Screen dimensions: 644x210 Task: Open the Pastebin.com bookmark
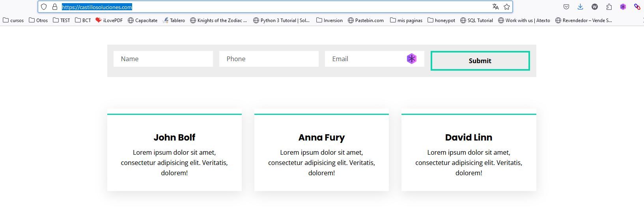pyautogui.click(x=366, y=20)
